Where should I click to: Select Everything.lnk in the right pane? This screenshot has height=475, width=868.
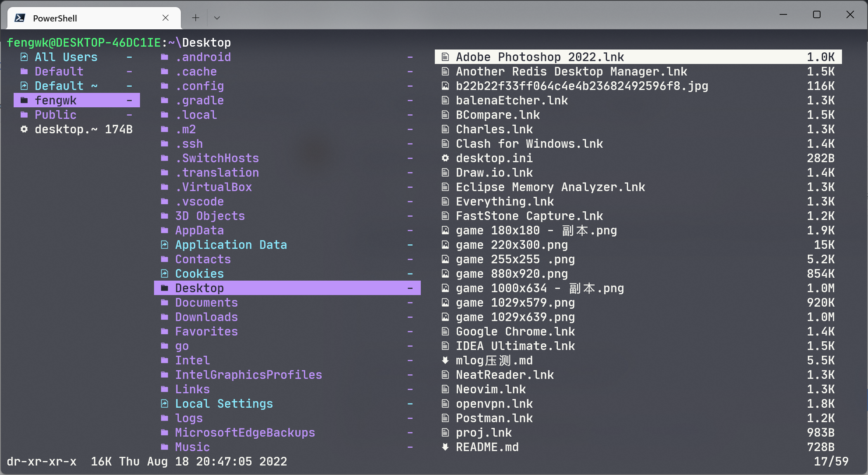(505, 201)
